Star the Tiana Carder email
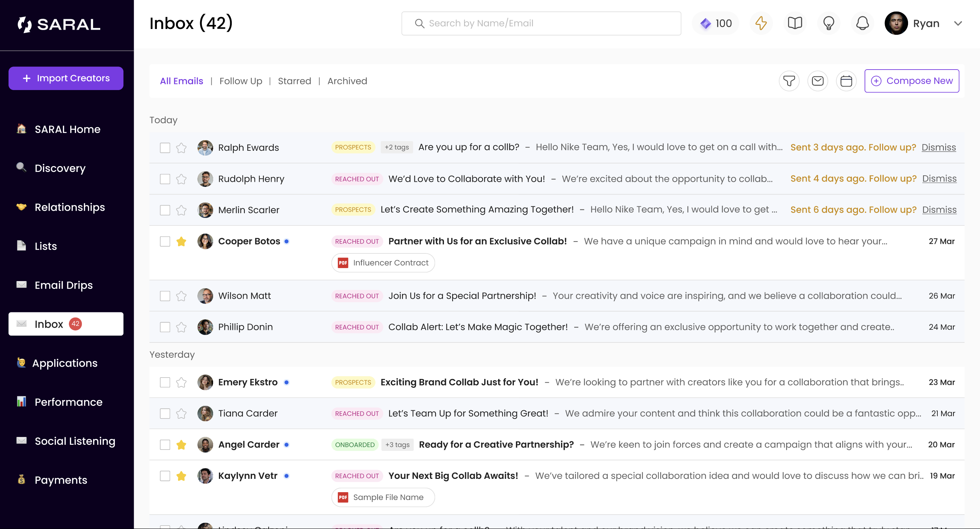 point(181,413)
